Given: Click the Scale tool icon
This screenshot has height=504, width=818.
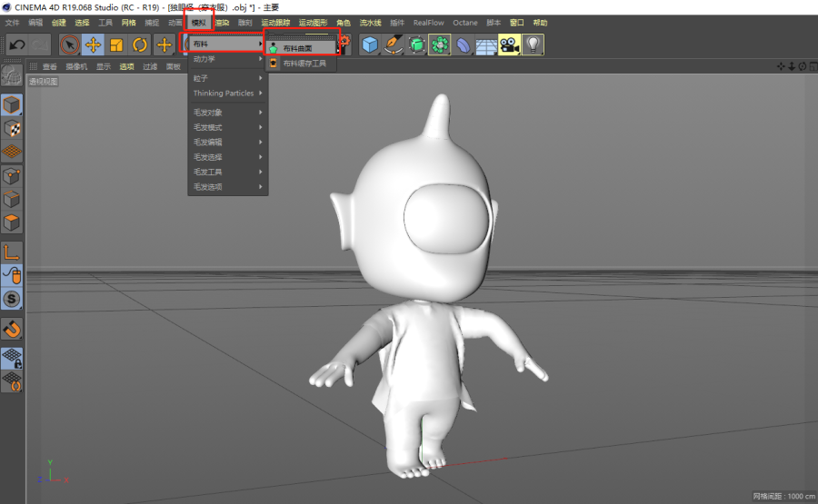Looking at the screenshot, I should 116,44.
